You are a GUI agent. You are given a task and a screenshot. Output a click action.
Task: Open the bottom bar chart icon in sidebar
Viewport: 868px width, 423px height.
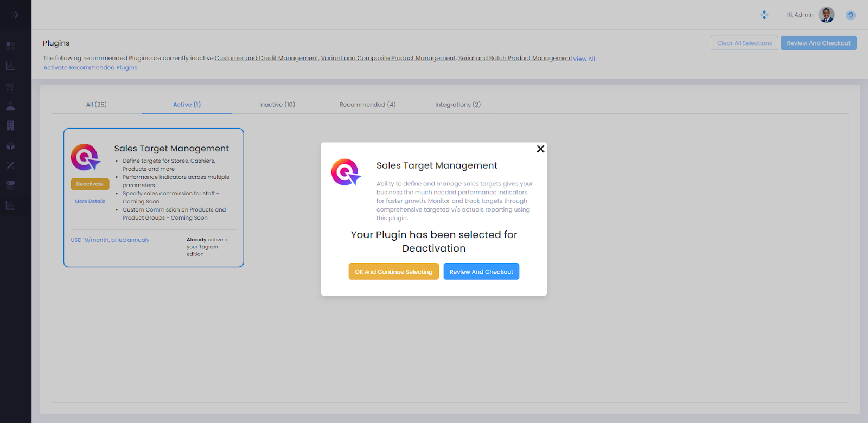pyautogui.click(x=10, y=205)
